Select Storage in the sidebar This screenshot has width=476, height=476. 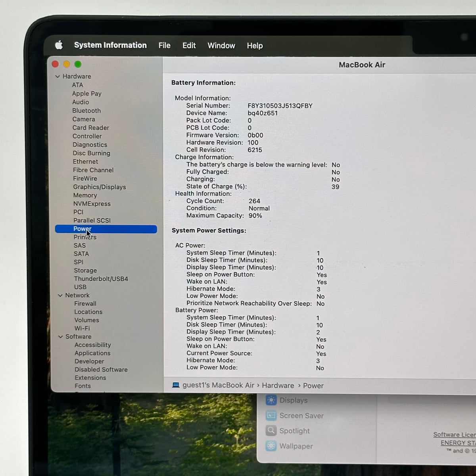point(85,271)
